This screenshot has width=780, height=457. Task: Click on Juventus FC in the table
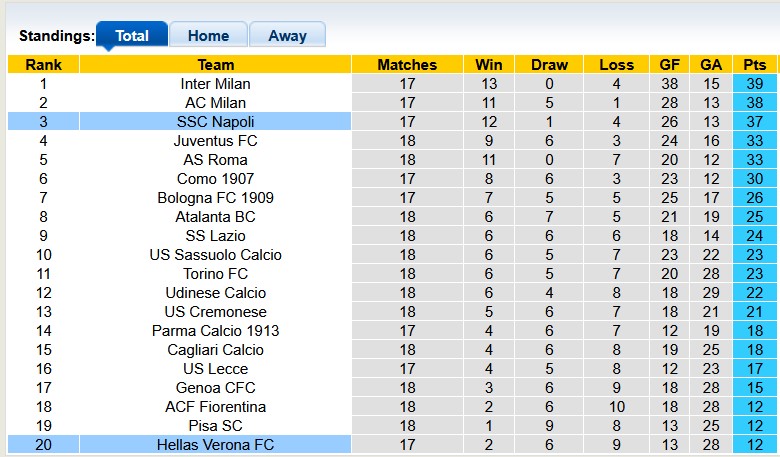coord(216,141)
